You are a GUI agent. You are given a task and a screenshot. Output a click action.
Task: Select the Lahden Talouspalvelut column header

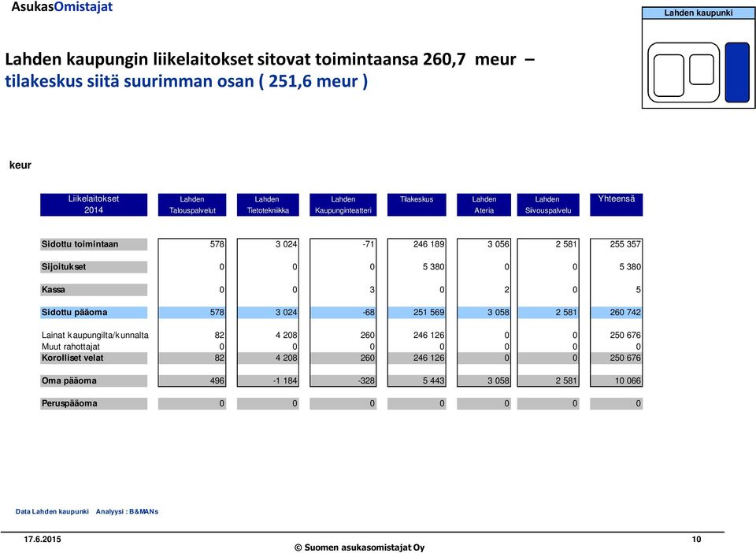pyautogui.click(x=192, y=205)
